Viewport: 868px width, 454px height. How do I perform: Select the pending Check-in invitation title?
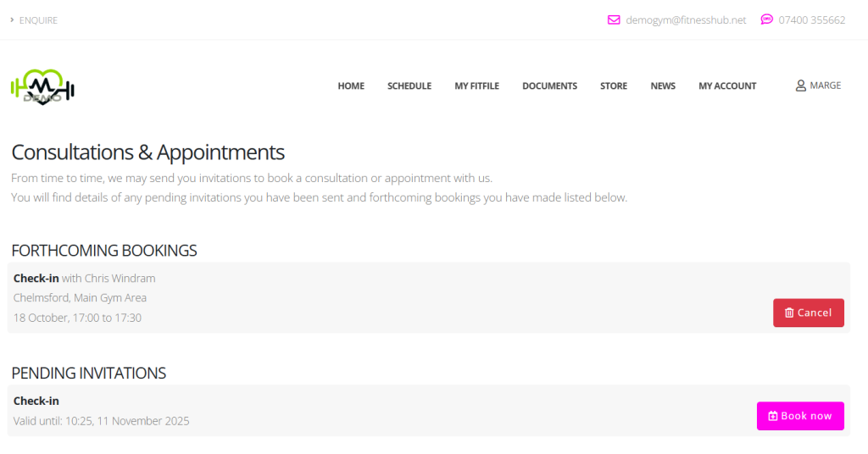pos(36,401)
